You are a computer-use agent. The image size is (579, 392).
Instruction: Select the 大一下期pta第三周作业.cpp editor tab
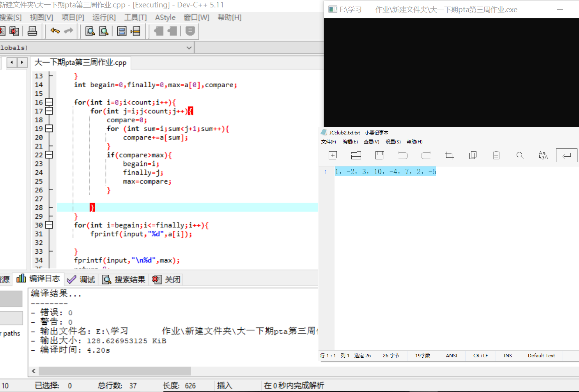80,62
